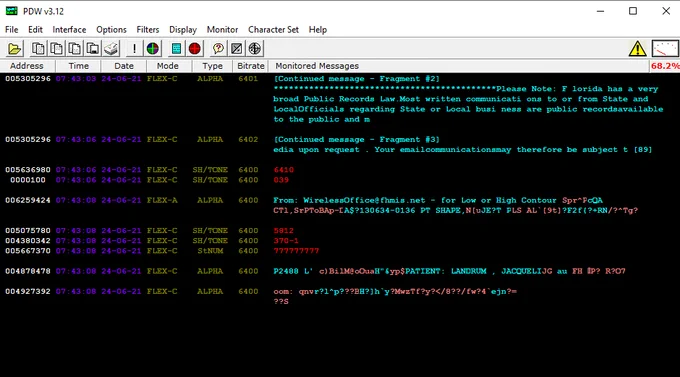The width and height of the screenshot is (680, 377).
Task: Click the Type column header
Action: pyautogui.click(x=212, y=66)
